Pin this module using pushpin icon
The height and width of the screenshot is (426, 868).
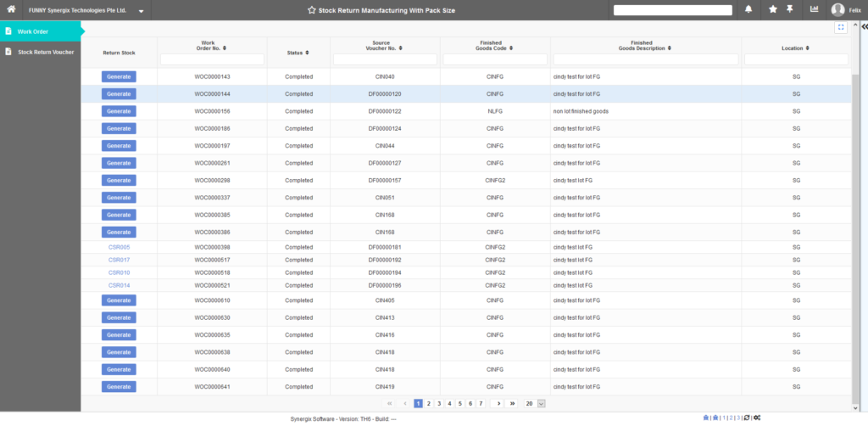pyautogui.click(x=790, y=9)
